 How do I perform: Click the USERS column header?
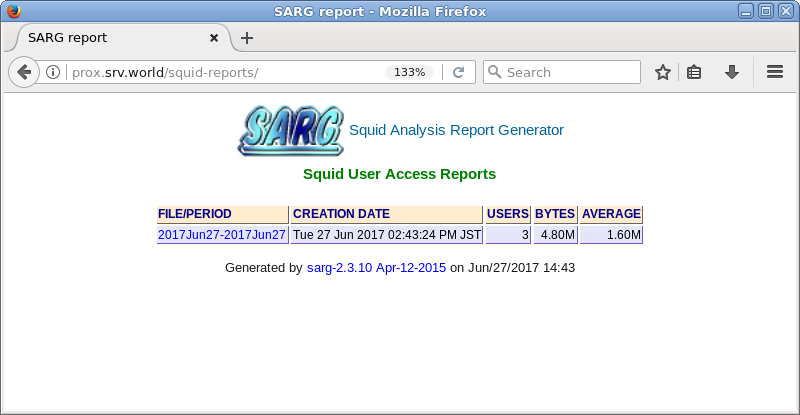508,214
